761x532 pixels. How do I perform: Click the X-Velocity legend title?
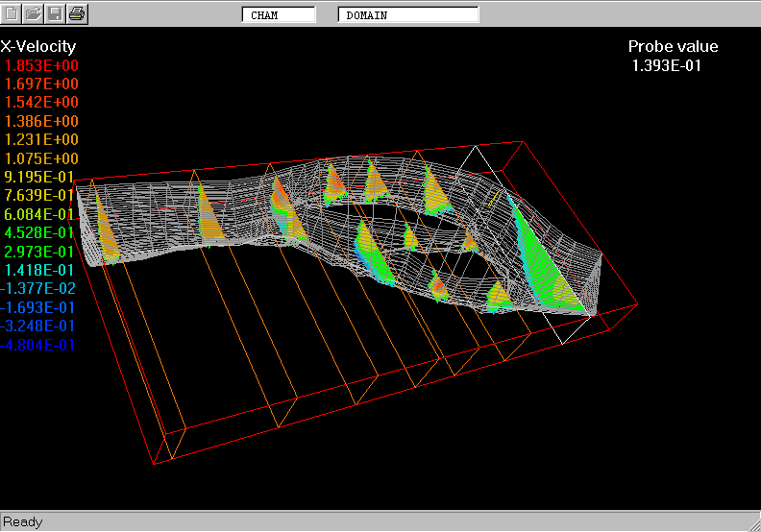38,46
